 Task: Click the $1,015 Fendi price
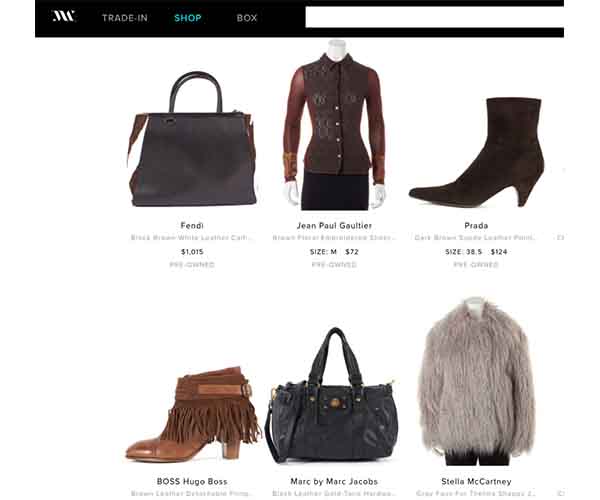(x=192, y=252)
